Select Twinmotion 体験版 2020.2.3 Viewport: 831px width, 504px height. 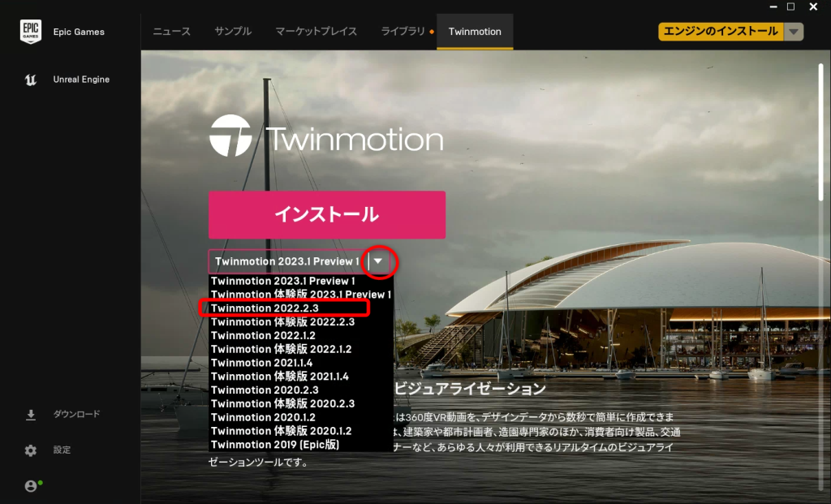283,404
